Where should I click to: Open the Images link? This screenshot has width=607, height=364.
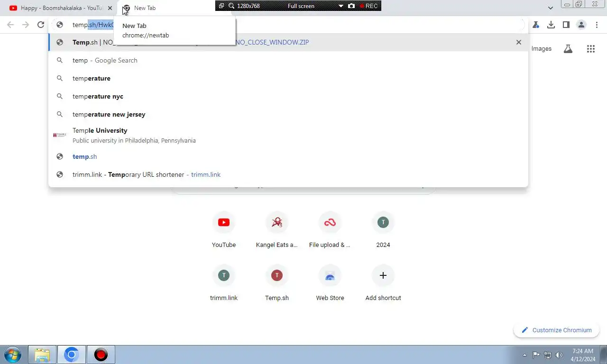point(542,48)
